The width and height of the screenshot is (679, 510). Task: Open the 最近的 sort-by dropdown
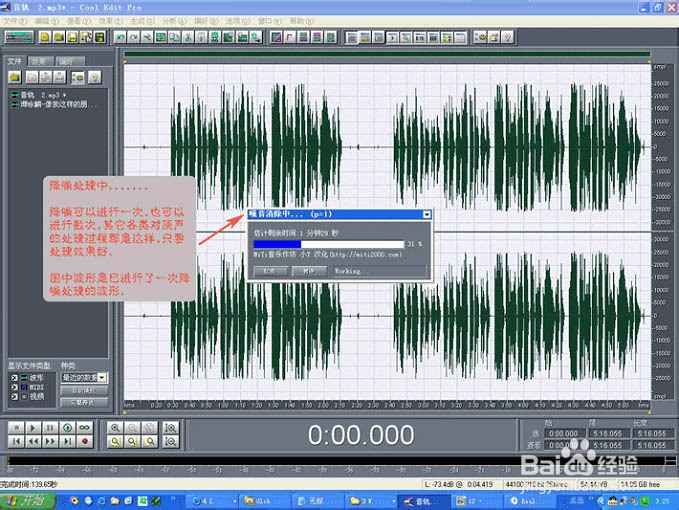(x=84, y=378)
